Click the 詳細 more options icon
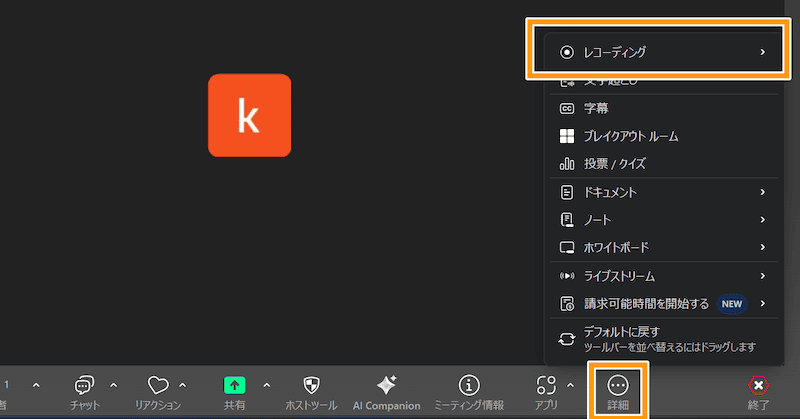Viewport: 800px width, 419px height. tap(617, 385)
